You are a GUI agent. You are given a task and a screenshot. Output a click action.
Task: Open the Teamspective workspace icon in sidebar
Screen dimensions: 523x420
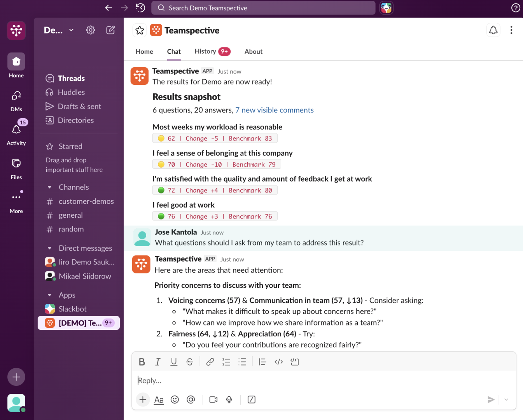tap(16, 30)
